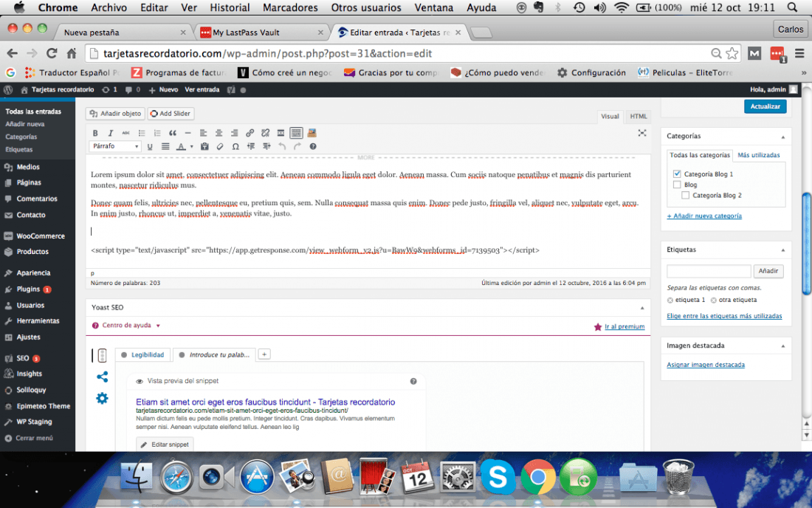The height and width of the screenshot is (508, 812).
Task: Click Añadir tag button
Action: click(768, 271)
